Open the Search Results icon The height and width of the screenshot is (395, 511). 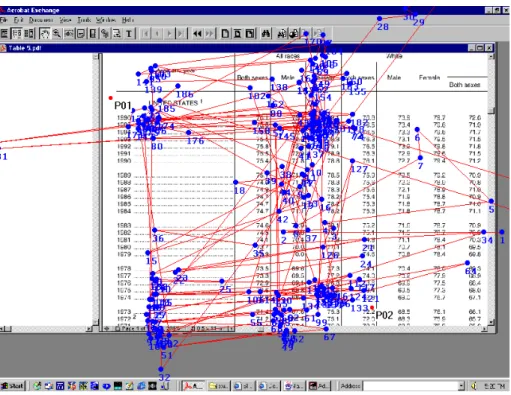click(294, 34)
